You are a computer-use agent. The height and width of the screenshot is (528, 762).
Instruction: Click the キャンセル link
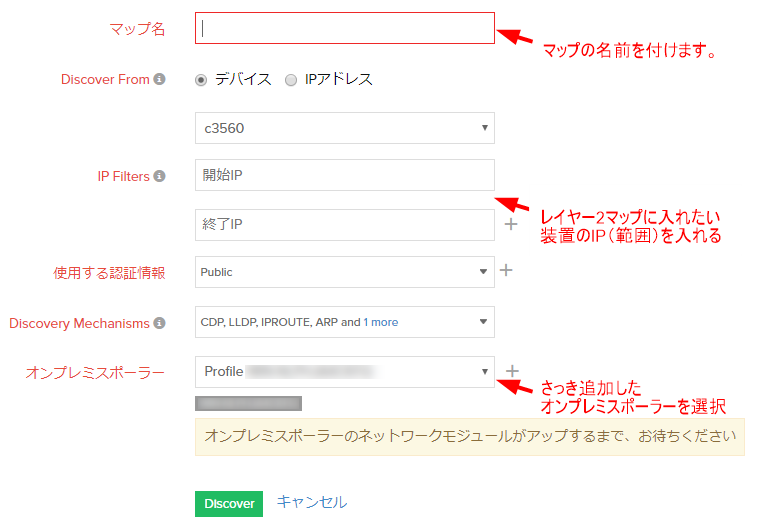pyautogui.click(x=312, y=502)
